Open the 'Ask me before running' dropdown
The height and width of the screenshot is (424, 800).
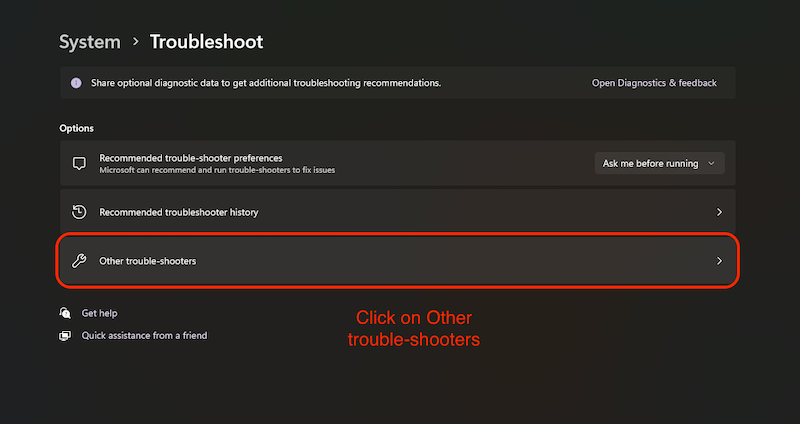(x=659, y=163)
